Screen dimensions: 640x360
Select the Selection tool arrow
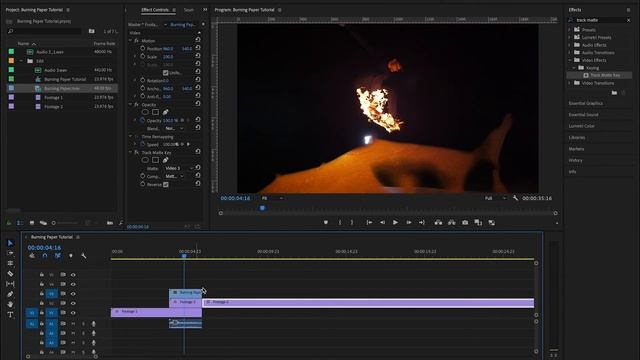[10, 243]
